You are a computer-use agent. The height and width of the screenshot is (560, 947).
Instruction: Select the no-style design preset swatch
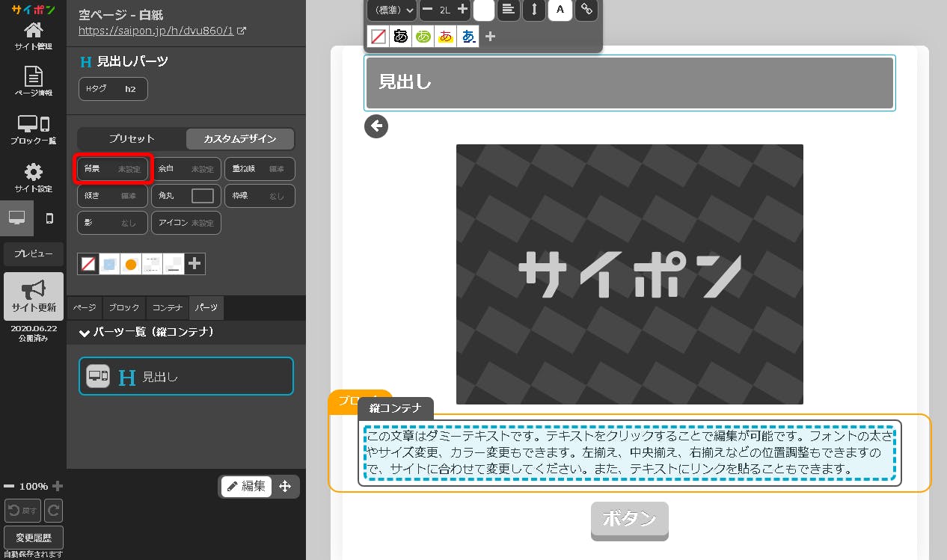pyautogui.click(x=88, y=263)
